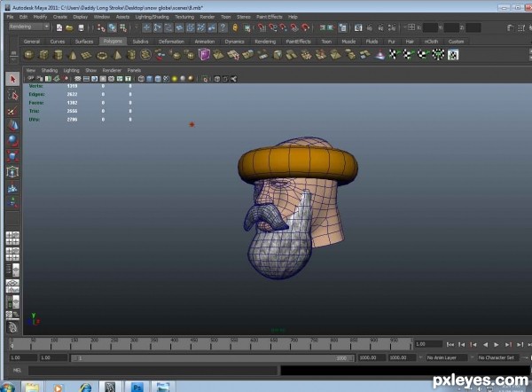Open the File menu
The image size is (532, 392).
pyautogui.click(x=10, y=17)
